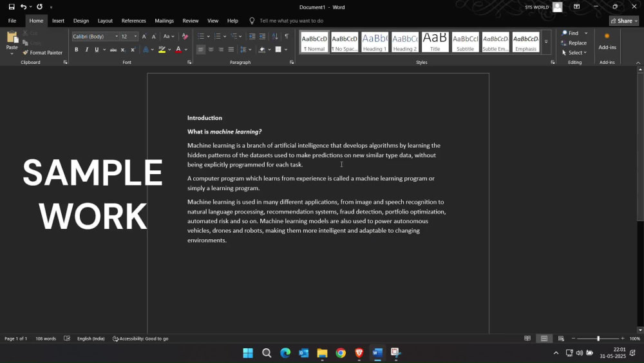This screenshot has width=644, height=363.
Task: Switch to the References tab
Action: click(x=133, y=21)
